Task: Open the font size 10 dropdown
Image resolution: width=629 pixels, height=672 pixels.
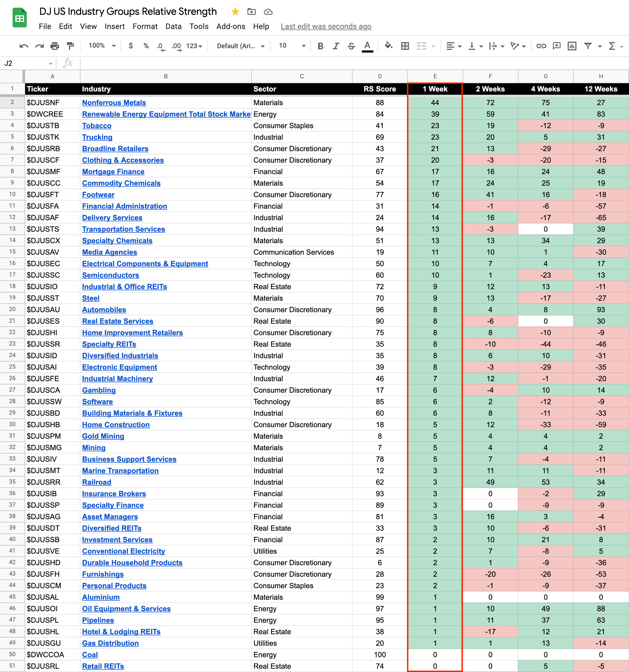Action: click(292, 46)
